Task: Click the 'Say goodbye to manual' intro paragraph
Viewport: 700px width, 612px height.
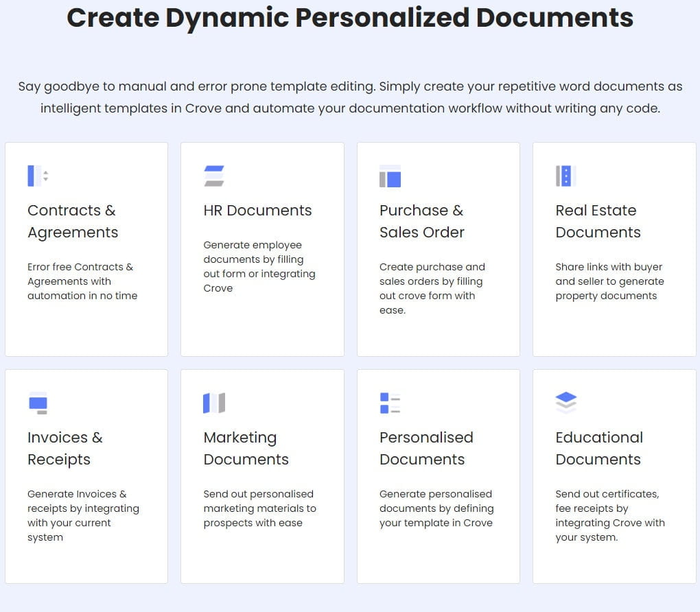Action: click(x=350, y=97)
